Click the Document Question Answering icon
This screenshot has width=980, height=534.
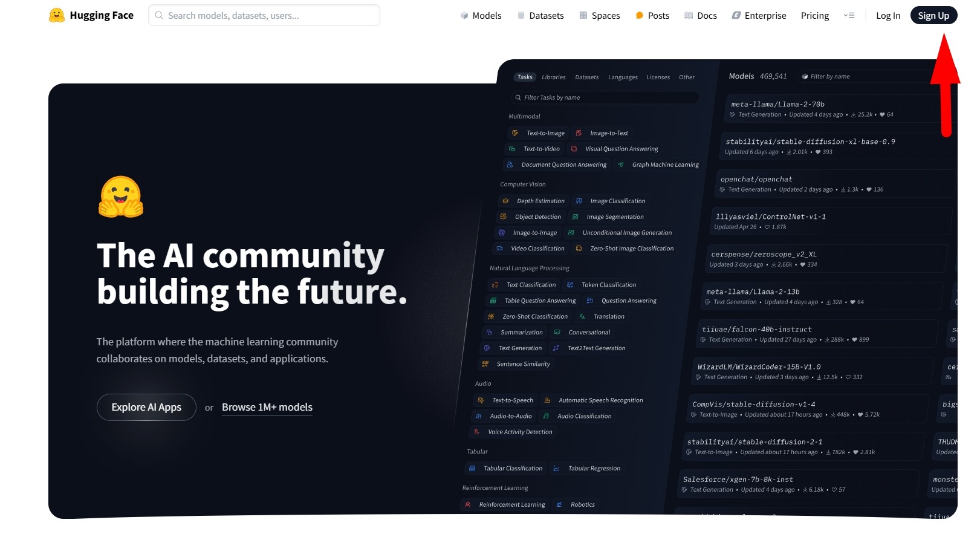point(510,164)
